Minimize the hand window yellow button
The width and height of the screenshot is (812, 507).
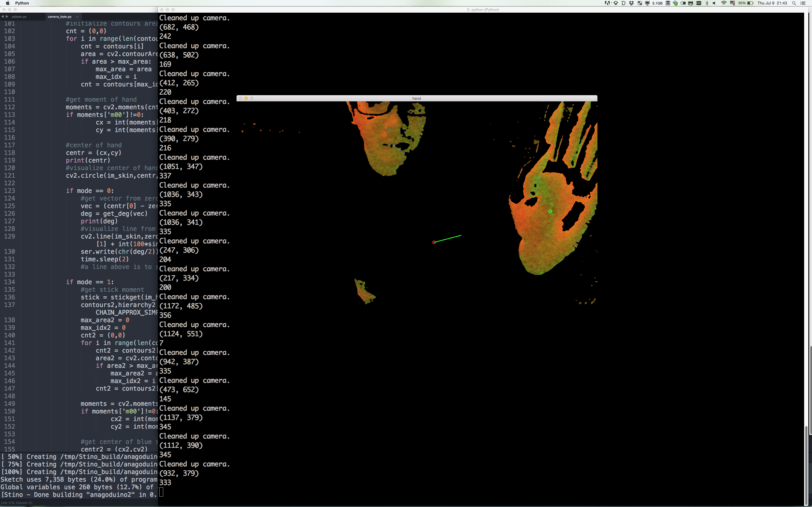click(246, 98)
